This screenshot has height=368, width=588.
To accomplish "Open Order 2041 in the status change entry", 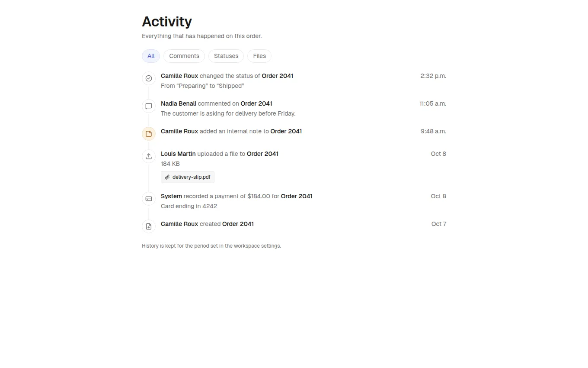I will point(278,76).
